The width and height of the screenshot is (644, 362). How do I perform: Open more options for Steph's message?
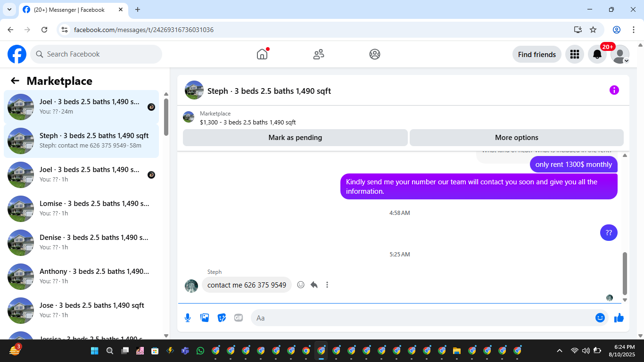pyautogui.click(x=327, y=285)
